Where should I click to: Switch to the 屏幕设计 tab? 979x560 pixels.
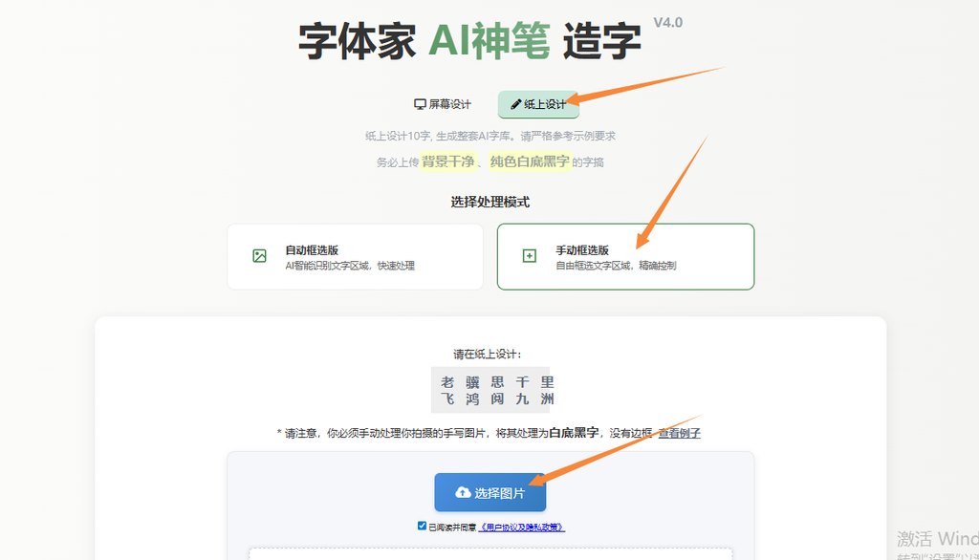coord(443,104)
